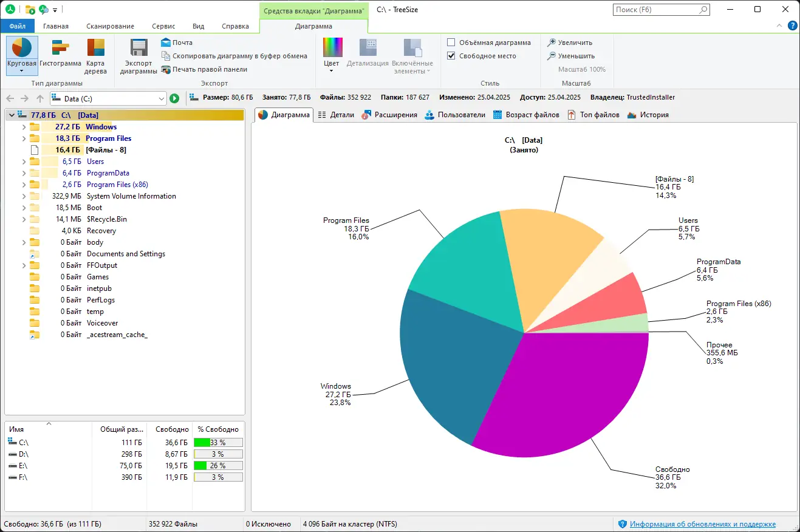
Task: Expand the Windows folder in the tree
Action: coord(24,127)
